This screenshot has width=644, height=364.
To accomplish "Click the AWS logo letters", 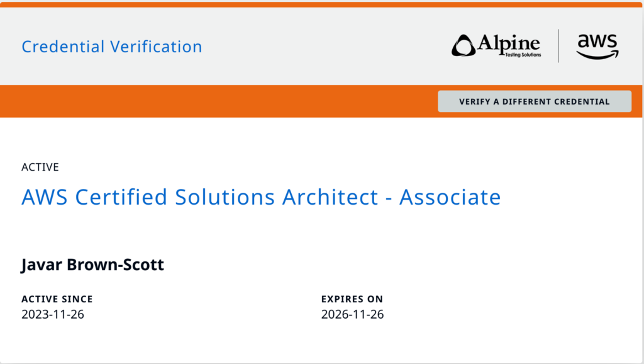I will (x=597, y=41).
